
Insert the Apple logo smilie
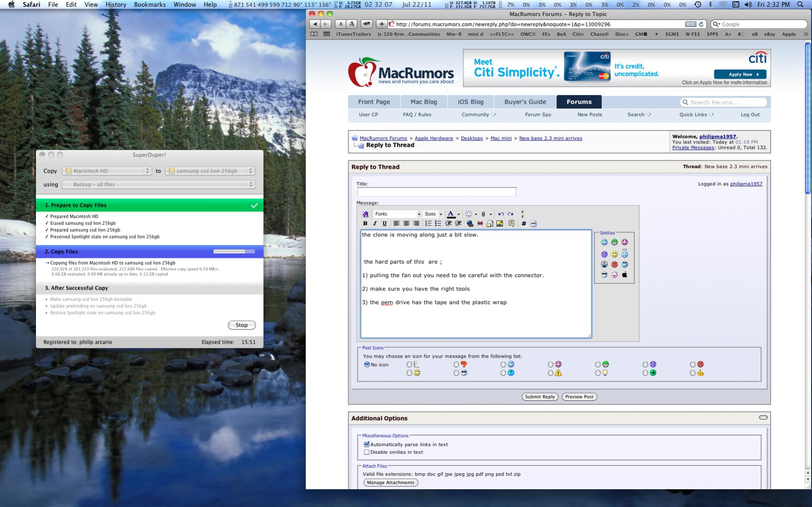[x=625, y=275]
